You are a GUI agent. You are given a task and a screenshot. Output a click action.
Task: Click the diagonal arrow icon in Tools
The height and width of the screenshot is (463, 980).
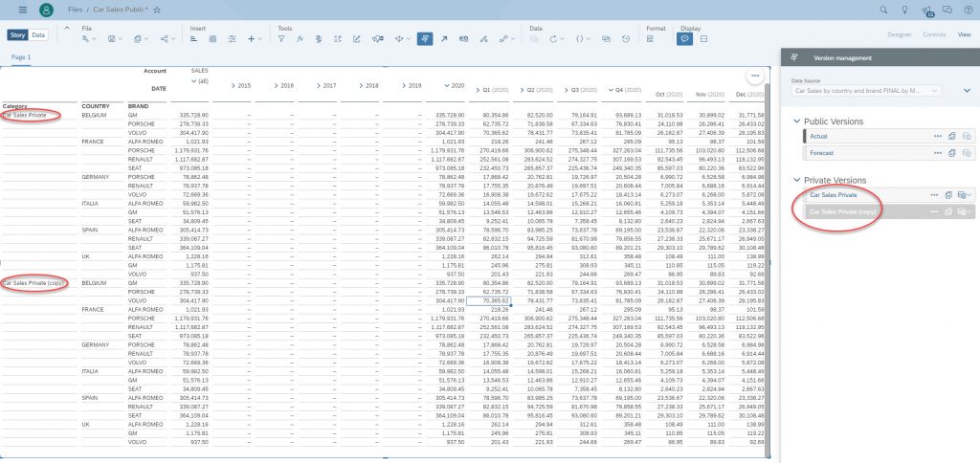(x=444, y=38)
